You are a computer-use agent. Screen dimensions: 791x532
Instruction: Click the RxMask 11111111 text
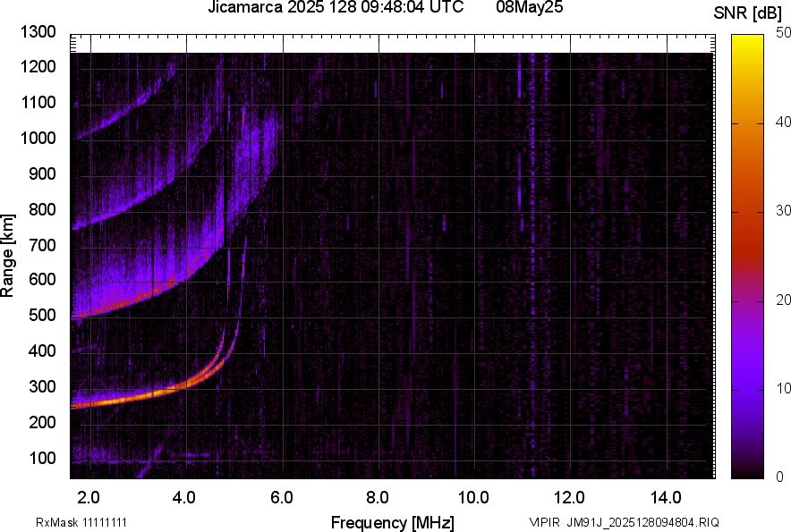pos(87,522)
